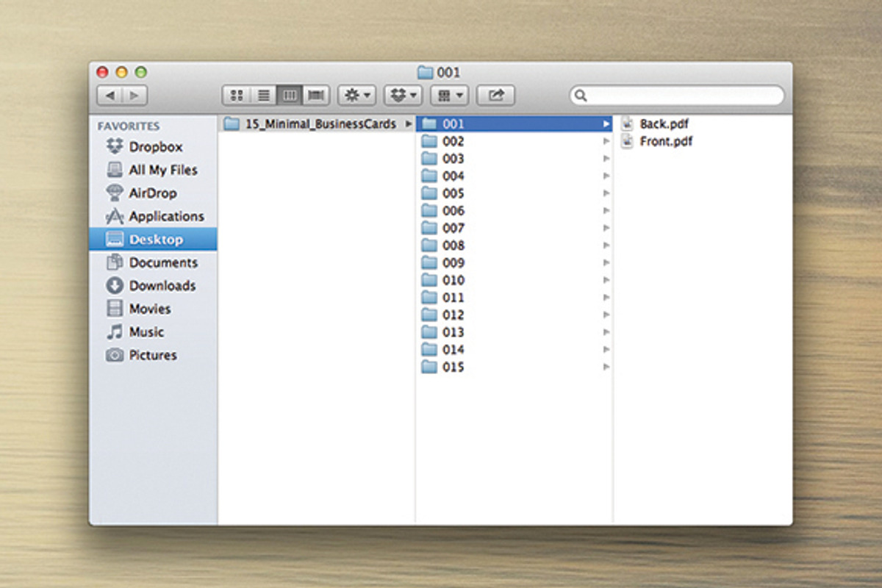Switch to list view
This screenshot has width=882, height=588.
264,96
